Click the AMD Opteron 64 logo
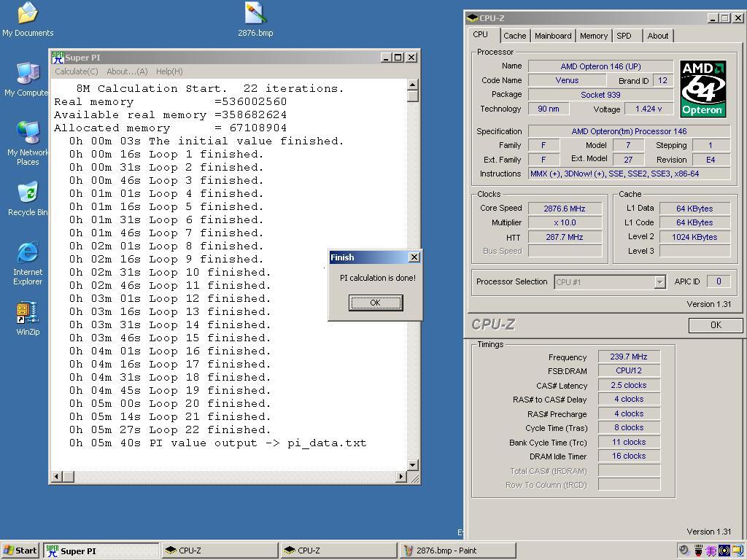747x560 pixels. coord(702,88)
